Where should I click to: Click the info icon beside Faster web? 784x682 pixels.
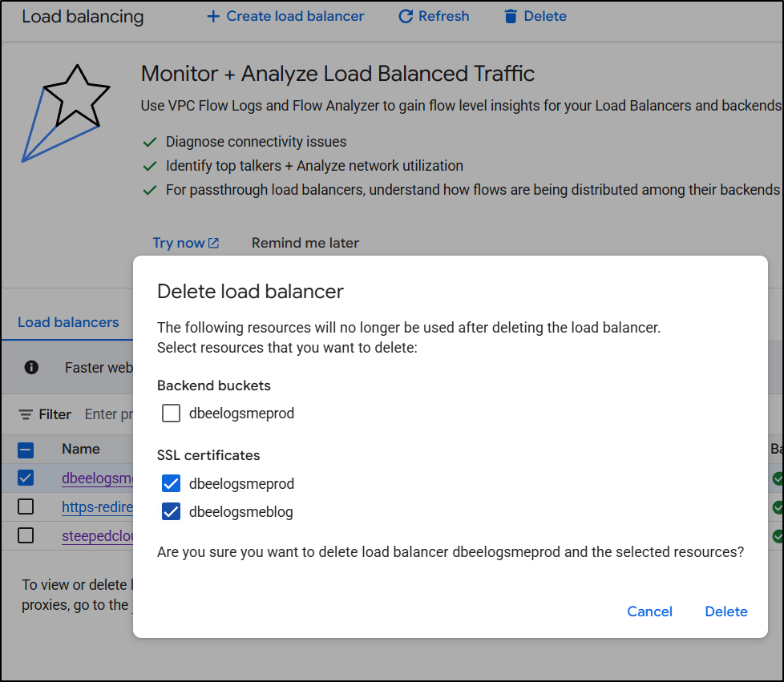[x=31, y=367]
